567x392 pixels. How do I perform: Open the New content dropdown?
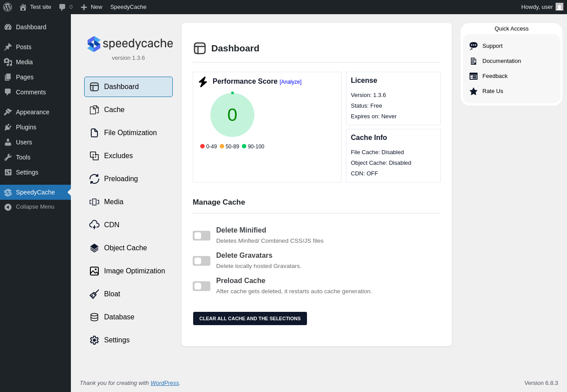pos(92,7)
